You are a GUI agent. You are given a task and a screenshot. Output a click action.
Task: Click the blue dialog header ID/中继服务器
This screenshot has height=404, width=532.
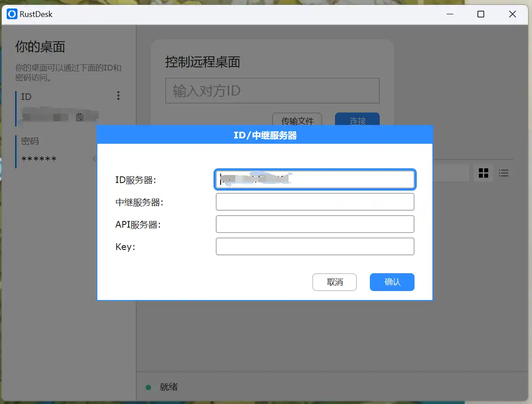coord(264,134)
